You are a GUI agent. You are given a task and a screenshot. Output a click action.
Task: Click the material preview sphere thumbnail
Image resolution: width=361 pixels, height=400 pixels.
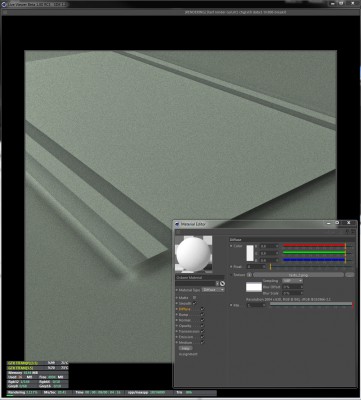pos(194,254)
